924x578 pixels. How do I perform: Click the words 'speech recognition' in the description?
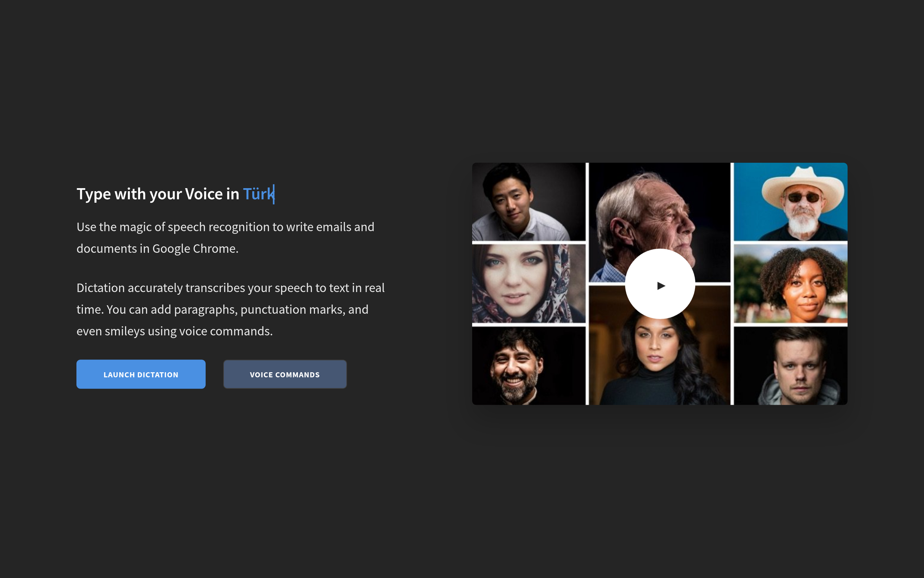(218, 227)
